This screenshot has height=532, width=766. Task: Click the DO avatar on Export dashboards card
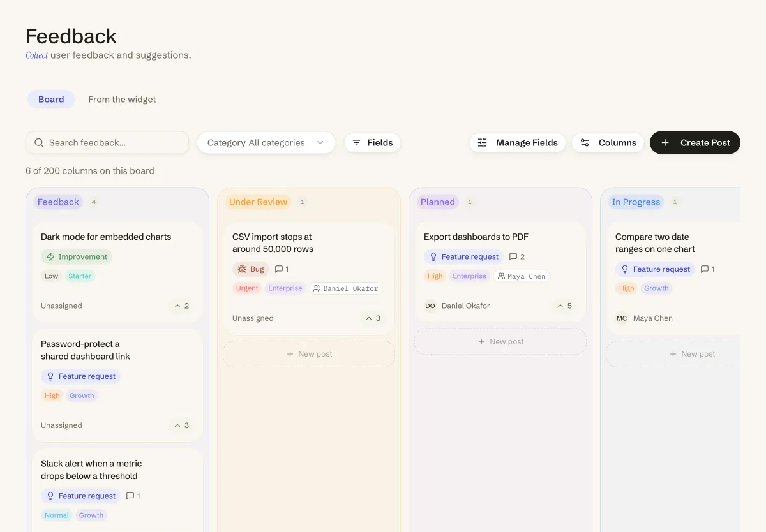[x=430, y=306]
